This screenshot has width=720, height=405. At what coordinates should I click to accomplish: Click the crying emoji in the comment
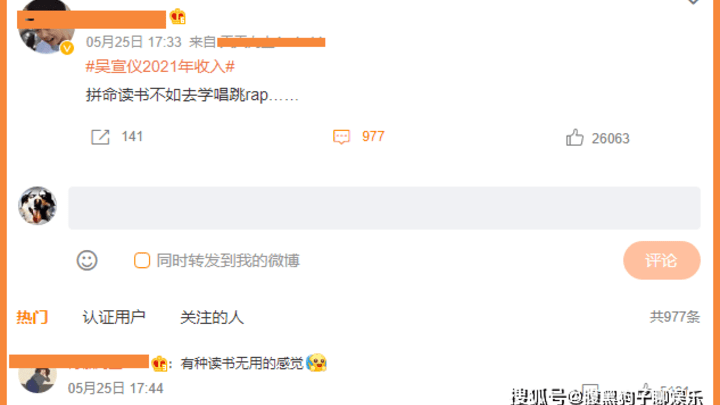(x=316, y=363)
